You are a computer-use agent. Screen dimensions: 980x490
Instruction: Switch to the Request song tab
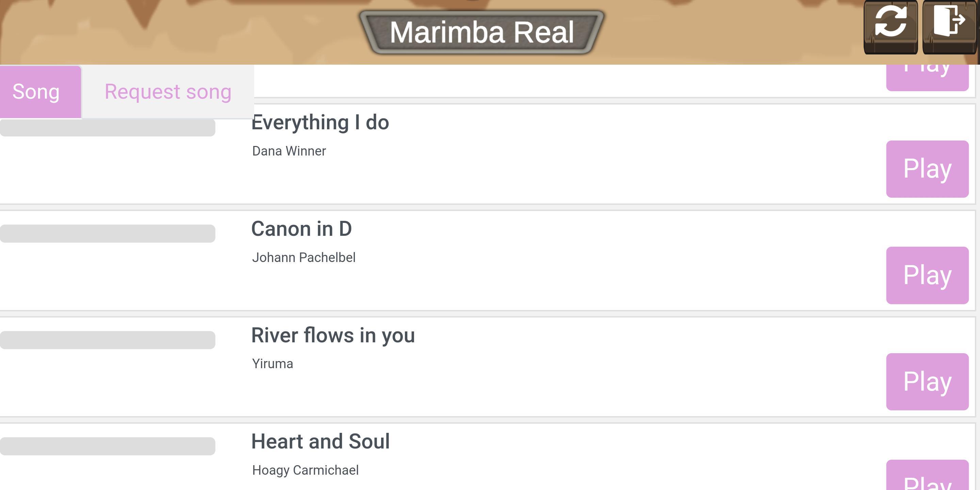point(167,91)
